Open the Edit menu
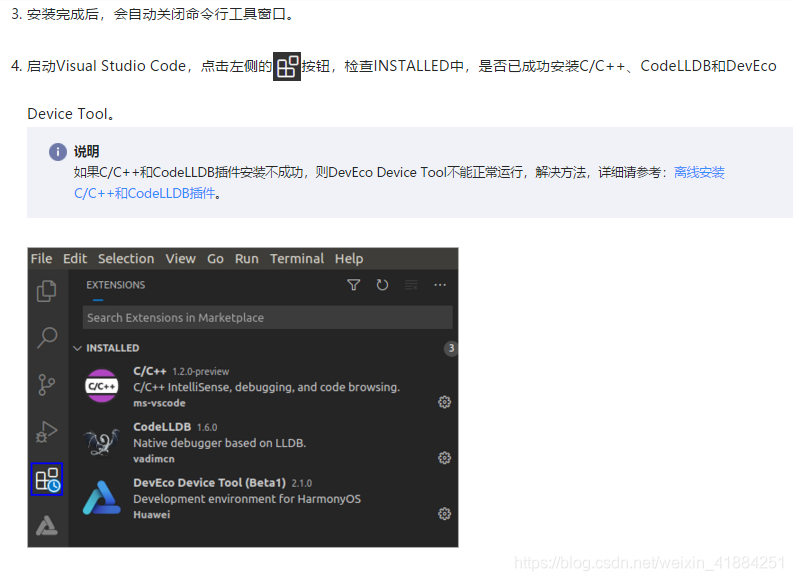The height and width of the screenshot is (581, 793). coord(75,259)
